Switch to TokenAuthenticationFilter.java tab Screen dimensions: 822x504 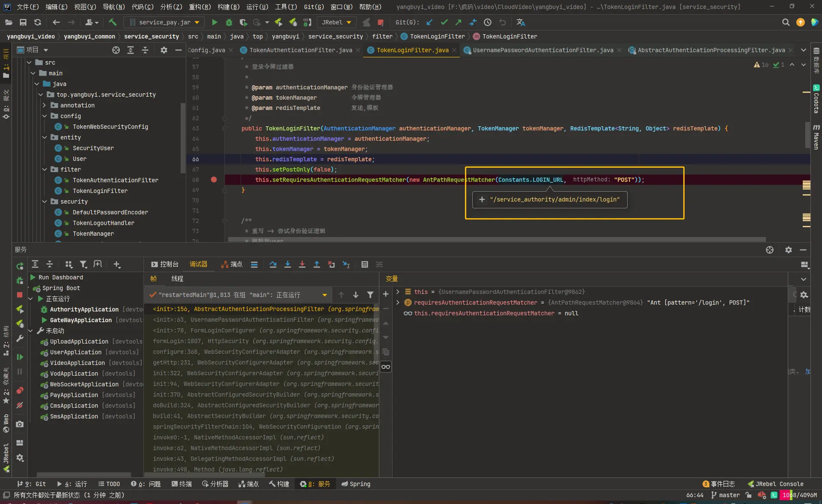click(301, 50)
